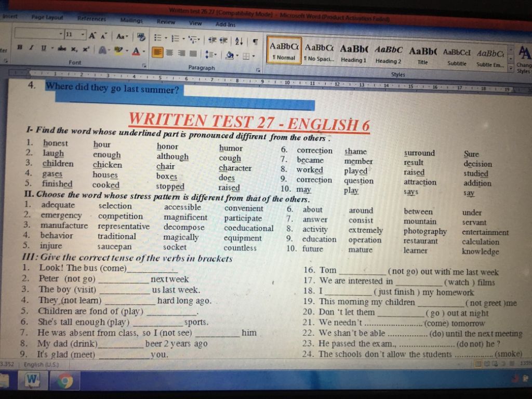The image size is (532, 399).
Task: Open the View tab
Action: pyautogui.click(x=195, y=23)
